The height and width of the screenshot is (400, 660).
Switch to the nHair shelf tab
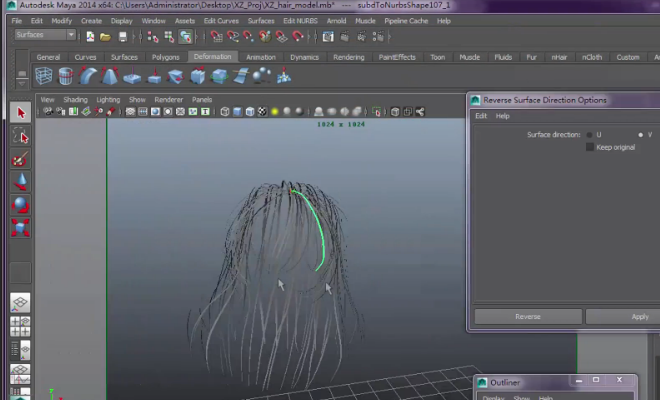559,57
